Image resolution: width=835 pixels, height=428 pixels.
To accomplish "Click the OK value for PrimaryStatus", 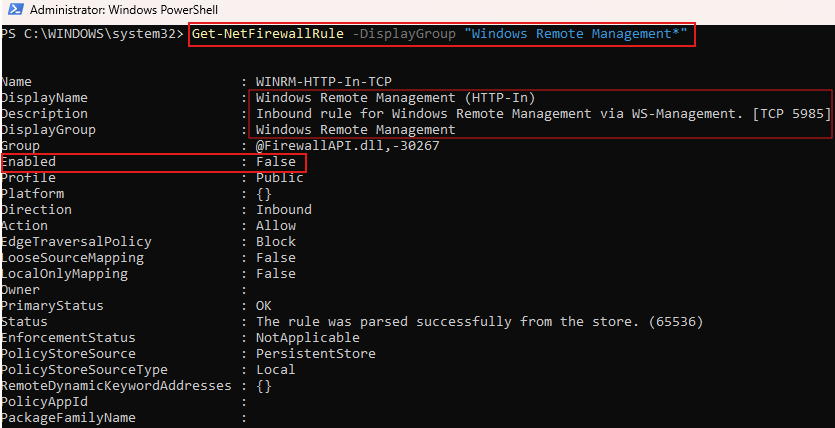I will 263,305.
